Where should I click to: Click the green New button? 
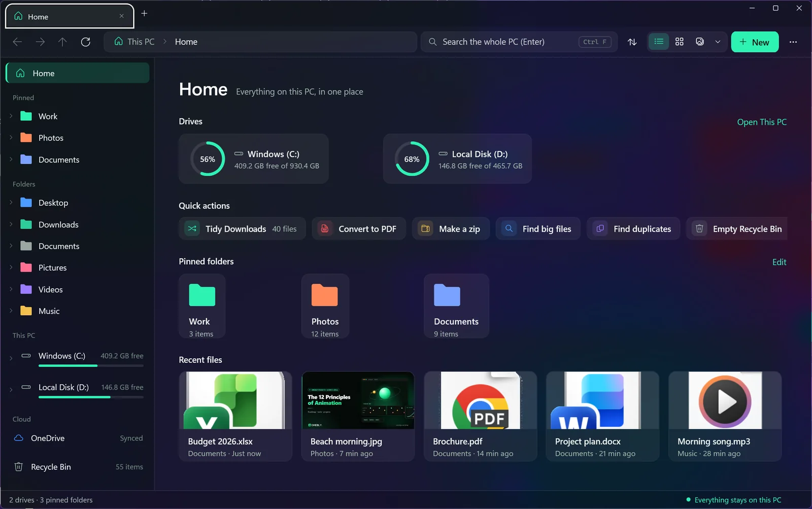pos(755,42)
